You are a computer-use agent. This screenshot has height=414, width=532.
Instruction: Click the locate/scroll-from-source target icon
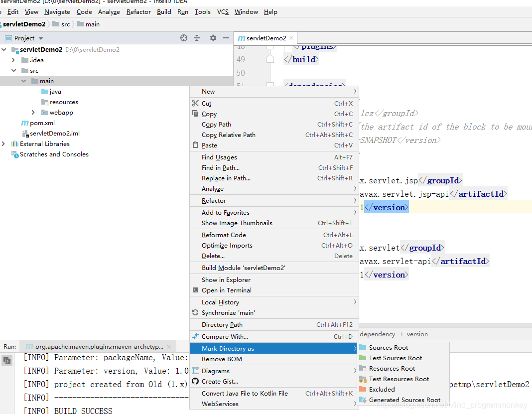(183, 38)
